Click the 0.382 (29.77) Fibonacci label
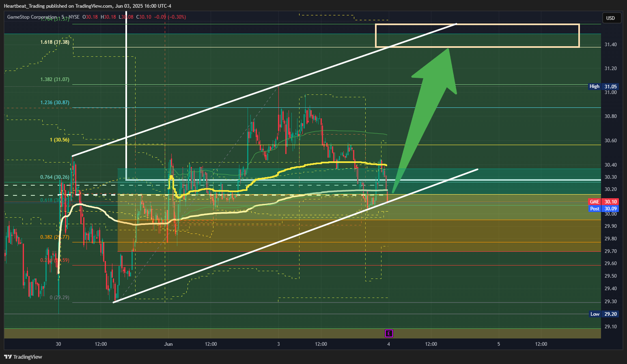Image resolution: width=627 pixels, height=364 pixels. [55, 237]
